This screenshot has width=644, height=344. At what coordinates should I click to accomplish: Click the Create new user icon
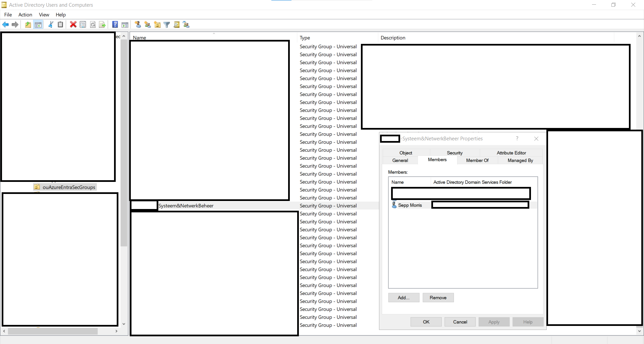(138, 24)
